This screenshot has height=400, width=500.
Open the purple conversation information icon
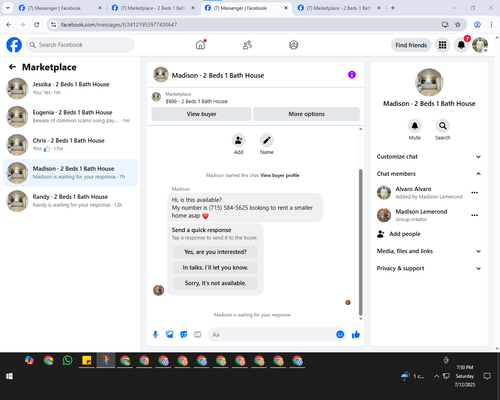point(352,75)
